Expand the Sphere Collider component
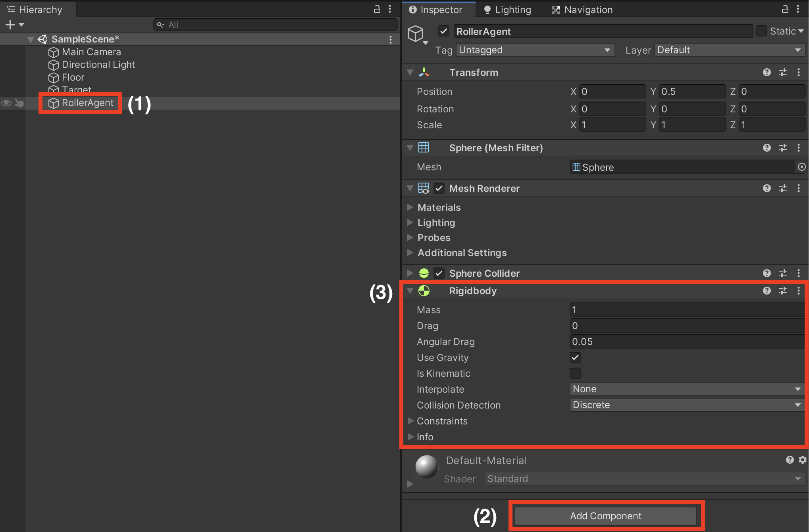Image resolution: width=809 pixels, height=532 pixels. pyautogui.click(x=410, y=273)
